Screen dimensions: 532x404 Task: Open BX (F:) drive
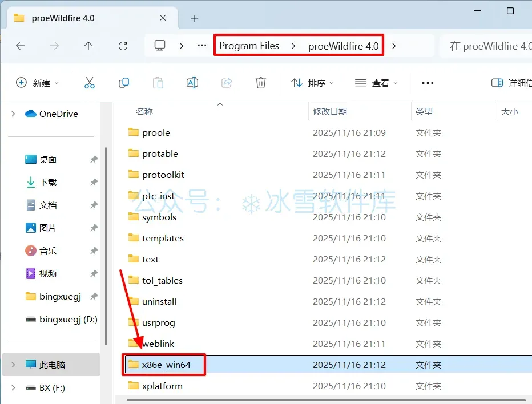point(46,387)
